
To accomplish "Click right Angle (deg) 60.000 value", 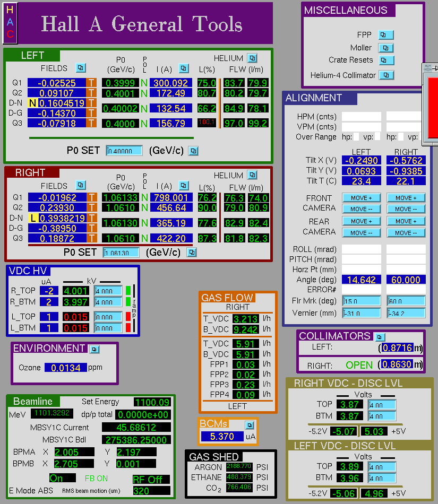I will coord(406,280).
